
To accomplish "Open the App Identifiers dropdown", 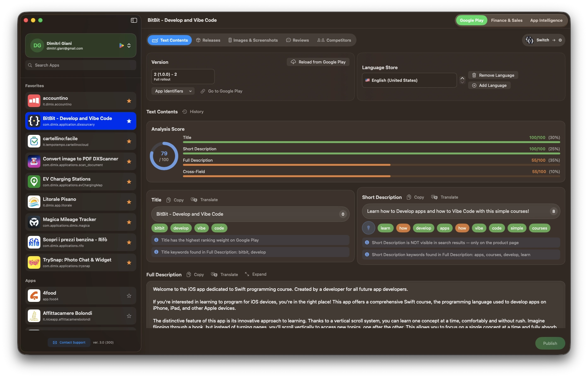I will click(x=173, y=91).
